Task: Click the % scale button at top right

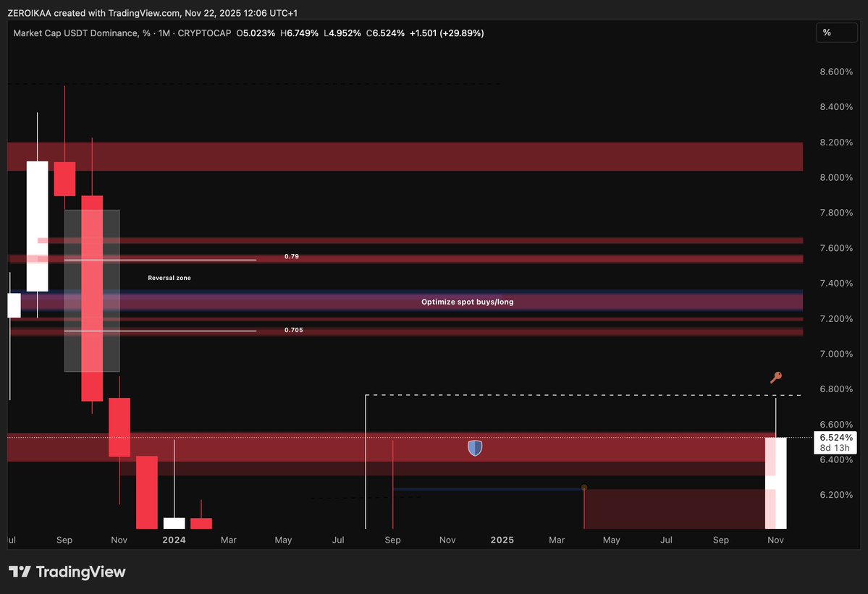Action: [x=836, y=33]
